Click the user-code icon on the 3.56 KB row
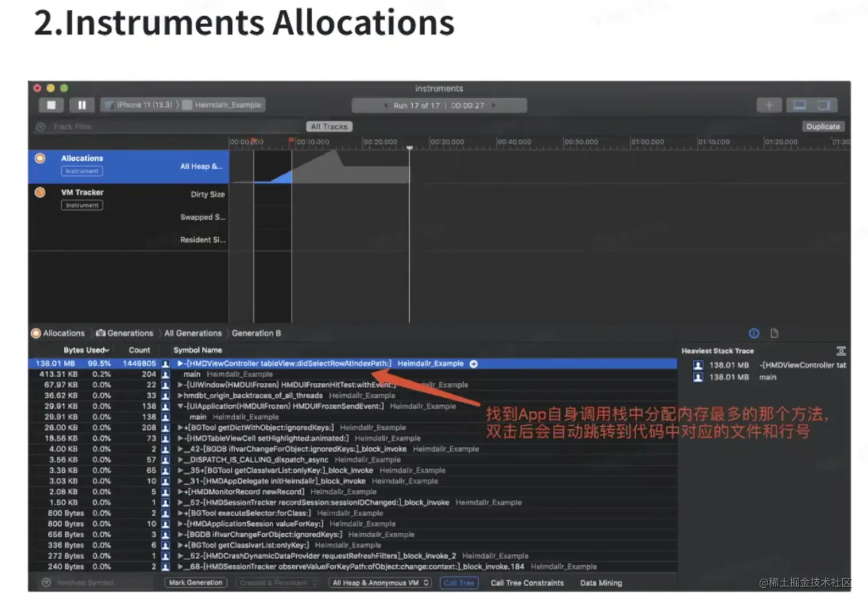 point(165,460)
